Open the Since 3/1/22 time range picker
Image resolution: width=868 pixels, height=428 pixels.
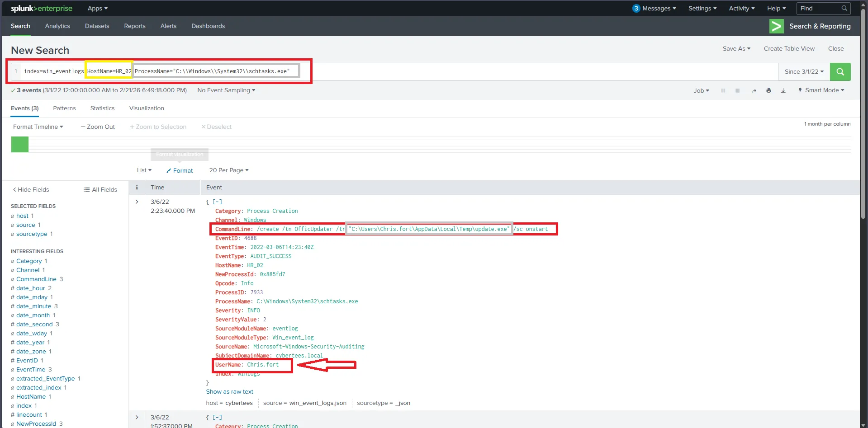[x=804, y=72]
